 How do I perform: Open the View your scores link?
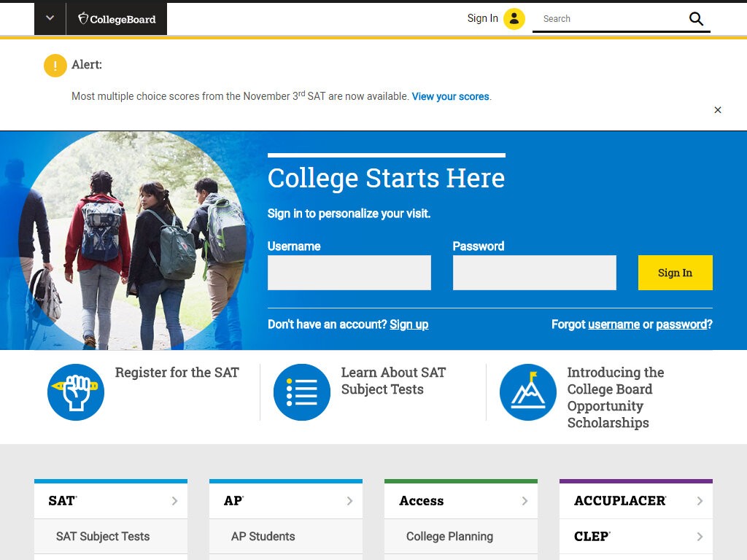[450, 97]
